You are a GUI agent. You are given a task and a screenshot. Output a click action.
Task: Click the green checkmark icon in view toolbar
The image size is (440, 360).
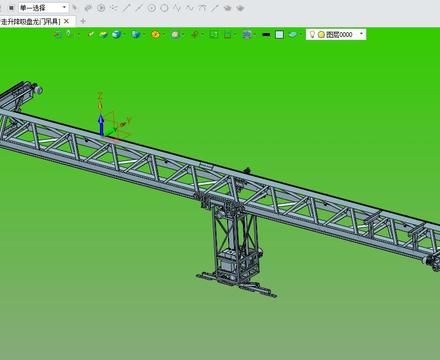91,34
